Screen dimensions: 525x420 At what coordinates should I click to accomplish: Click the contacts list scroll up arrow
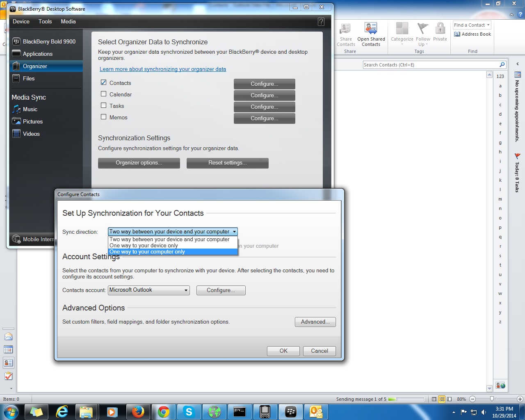click(x=489, y=75)
